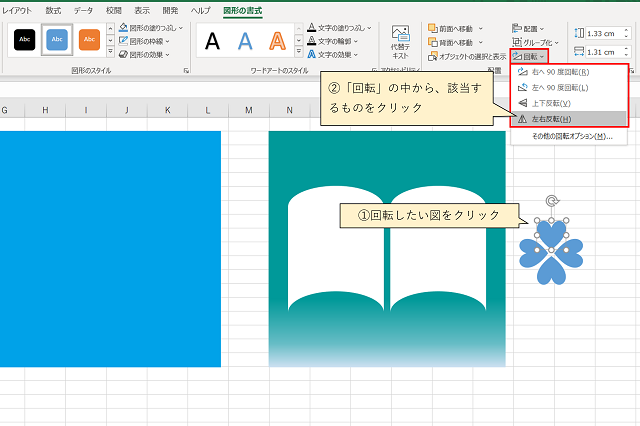640x426 pixels.
Task: Click the Shape Fill paint bucket icon
Action: point(123,27)
